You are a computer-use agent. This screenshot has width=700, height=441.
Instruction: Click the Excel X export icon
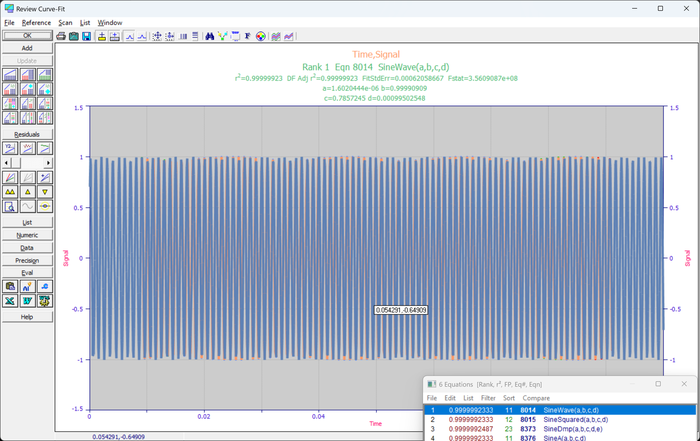point(10,301)
